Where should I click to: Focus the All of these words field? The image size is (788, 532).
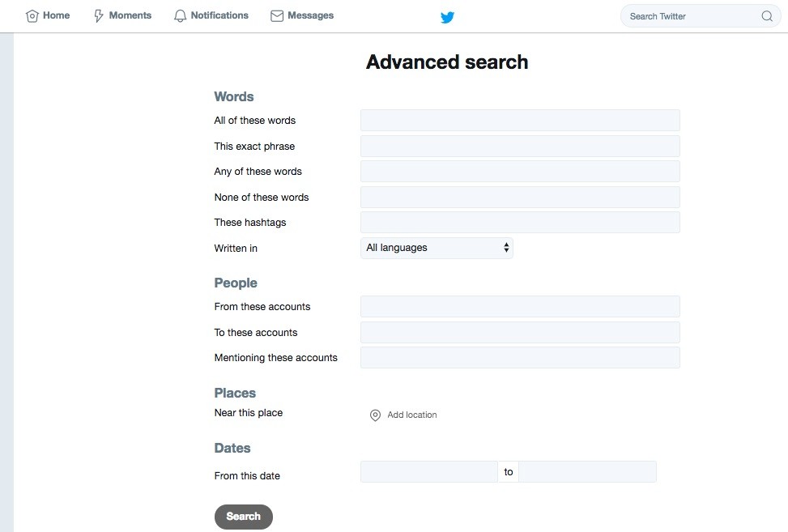[519, 120]
